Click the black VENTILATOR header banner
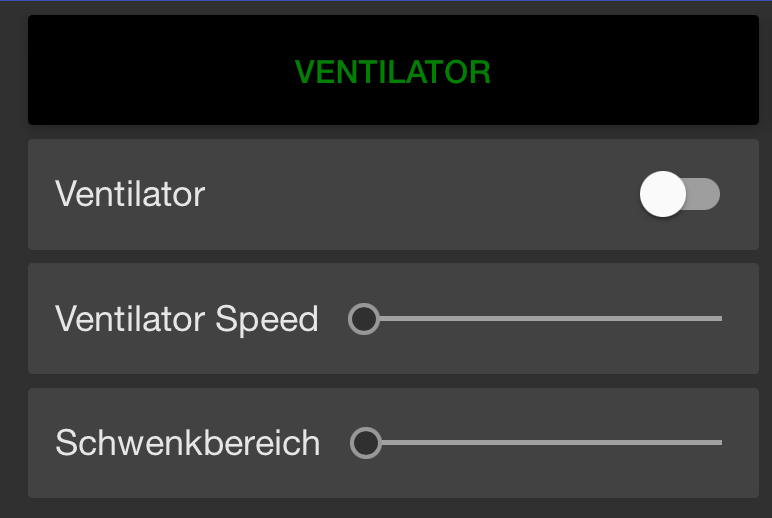This screenshot has height=518, width=772. tap(150, 70)
